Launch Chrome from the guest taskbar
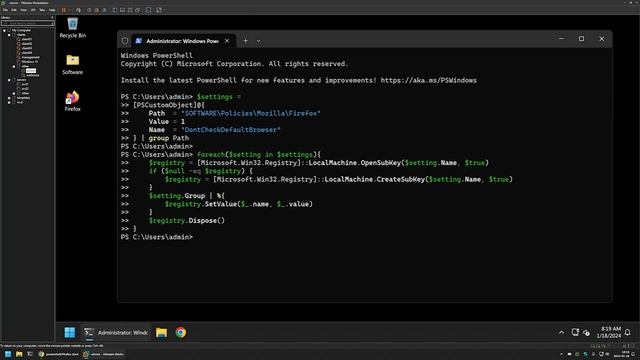Viewport: 640px width, 360px height. (x=181, y=332)
